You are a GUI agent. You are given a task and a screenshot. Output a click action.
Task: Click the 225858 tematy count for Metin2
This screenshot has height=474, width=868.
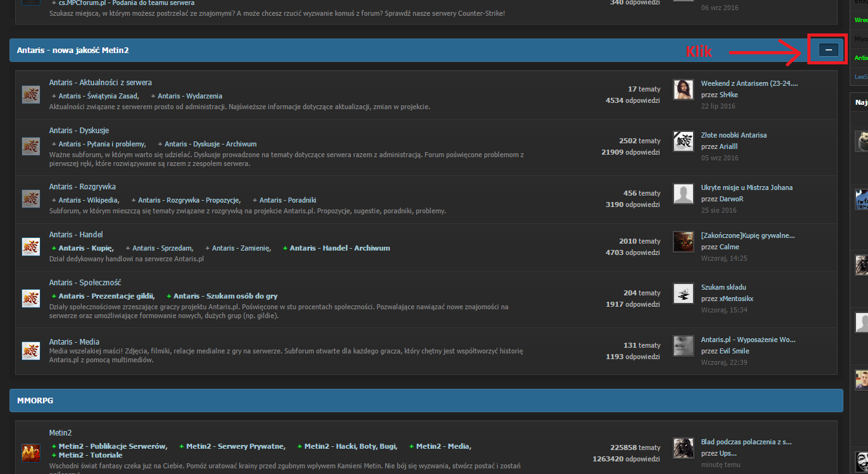(x=636, y=447)
